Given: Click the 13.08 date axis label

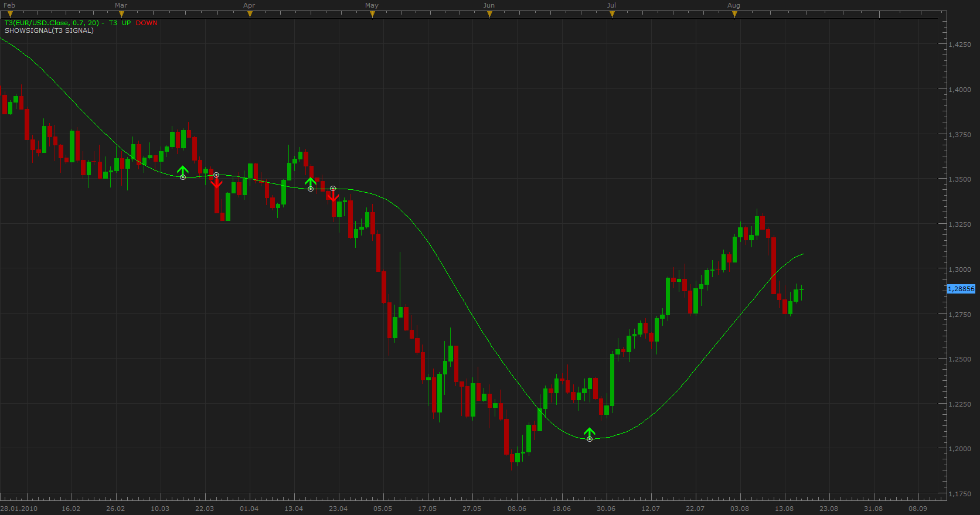Looking at the screenshot, I should point(784,509).
